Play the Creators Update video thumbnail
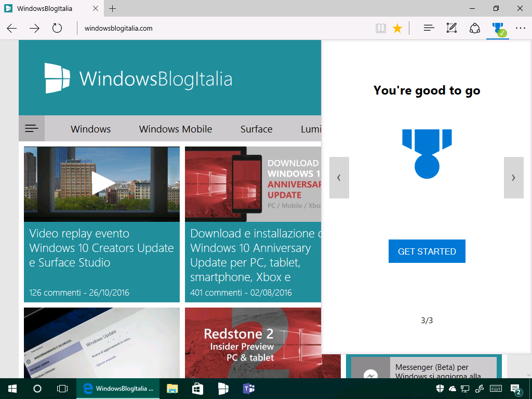The width and height of the screenshot is (532, 399). 102,184
